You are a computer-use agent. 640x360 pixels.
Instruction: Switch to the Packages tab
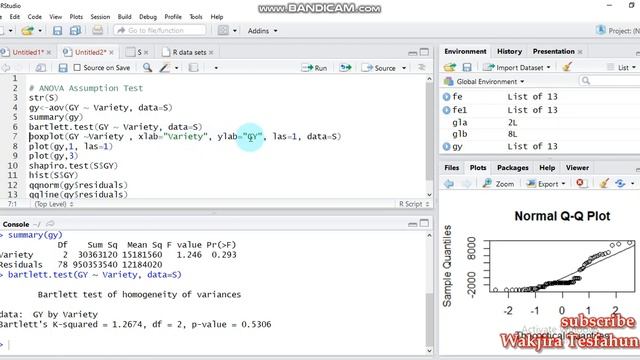tap(513, 168)
